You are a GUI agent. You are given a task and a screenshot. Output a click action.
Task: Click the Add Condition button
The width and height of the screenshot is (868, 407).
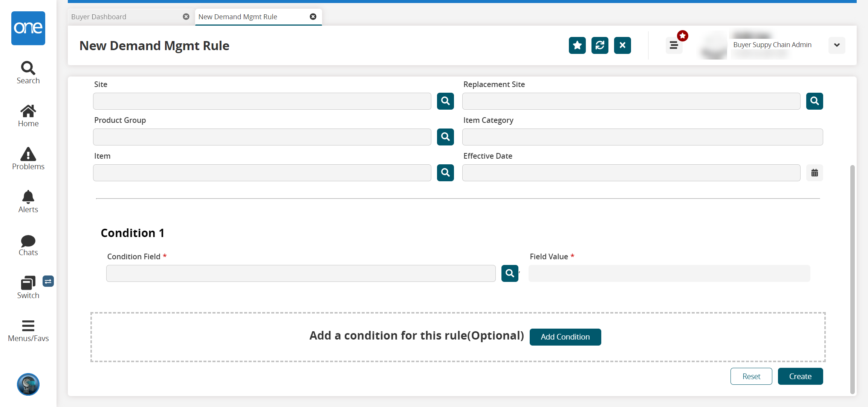click(565, 337)
